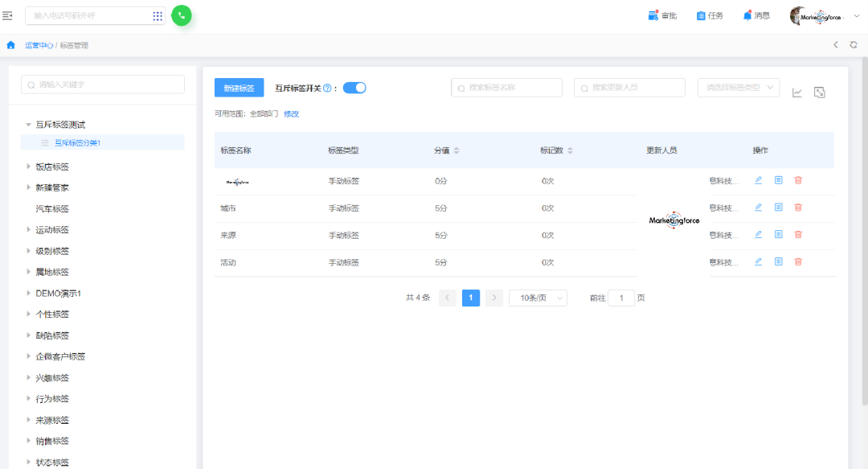Click the home icon in breadcrumb

coord(10,45)
